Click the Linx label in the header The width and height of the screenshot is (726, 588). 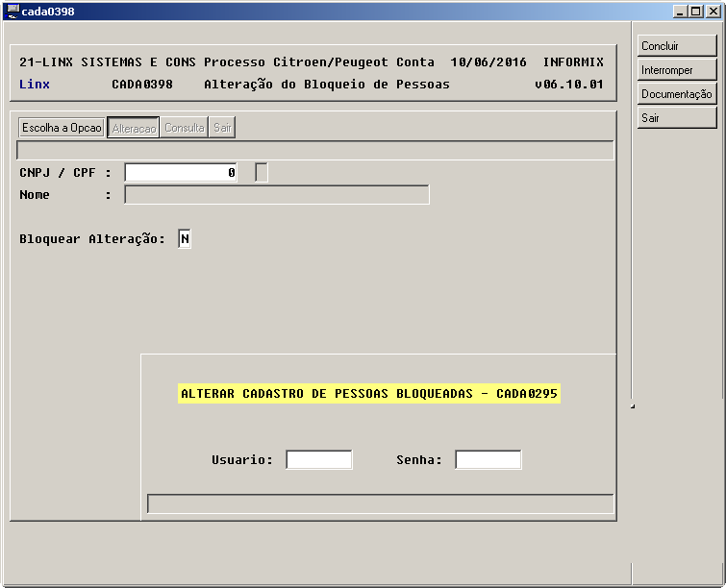pos(35,85)
